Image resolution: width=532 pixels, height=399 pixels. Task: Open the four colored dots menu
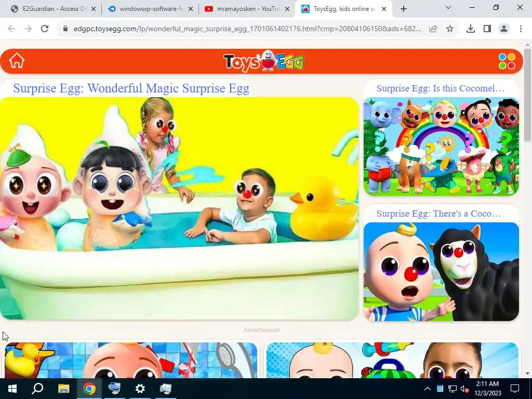(x=507, y=61)
